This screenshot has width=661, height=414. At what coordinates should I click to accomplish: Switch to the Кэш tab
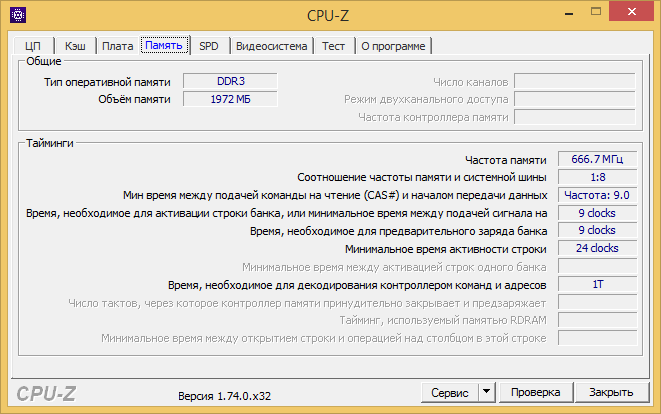[75, 46]
